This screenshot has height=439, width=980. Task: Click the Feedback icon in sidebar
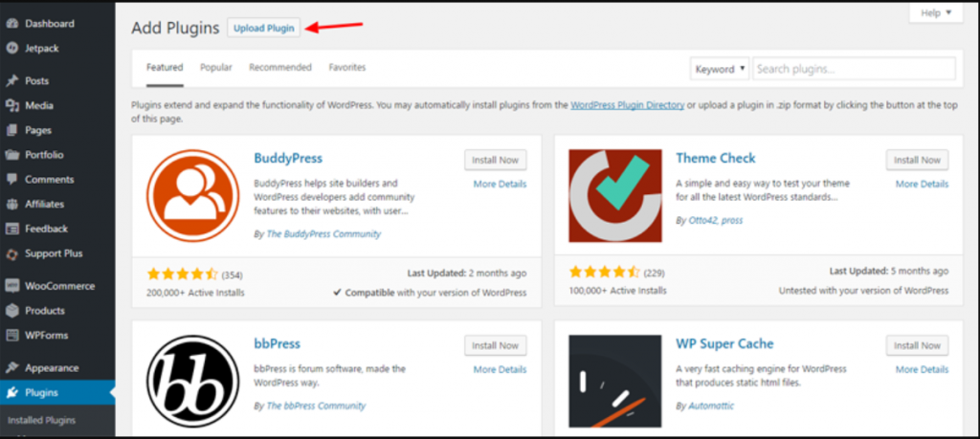click(x=11, y=229)
